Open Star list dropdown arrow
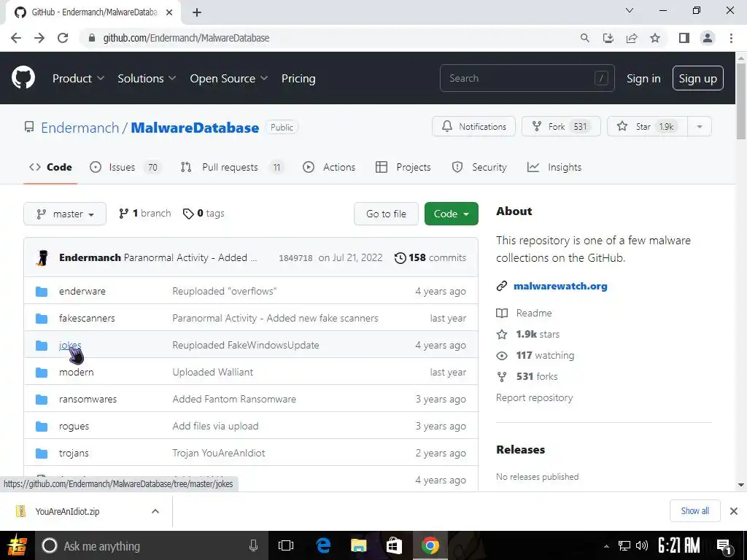Image resolution: width=747 pixels, height=560 pixels. coord(700,127)
